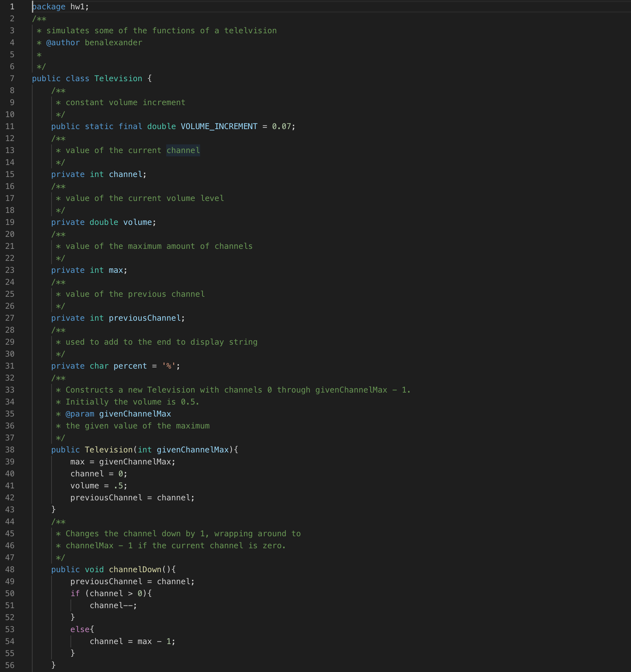Click the 'static' keyword on line 11
This screenshot has width=631, height=672.
pos(99,126)
